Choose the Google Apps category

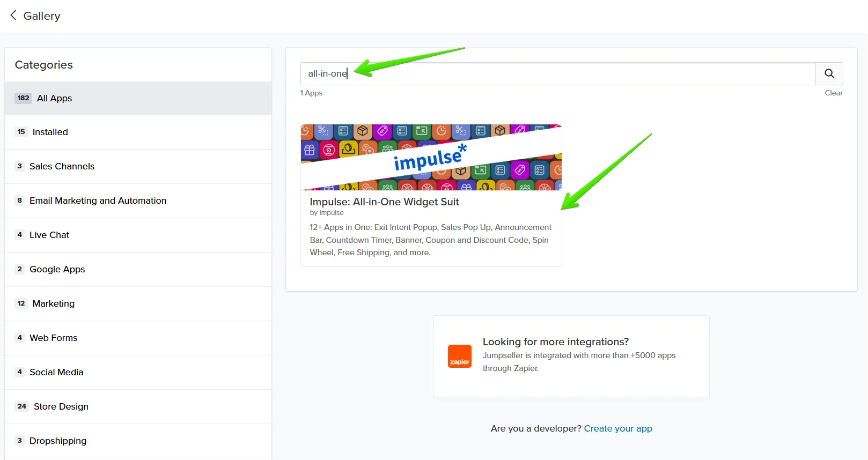click(x=138, y=269)
